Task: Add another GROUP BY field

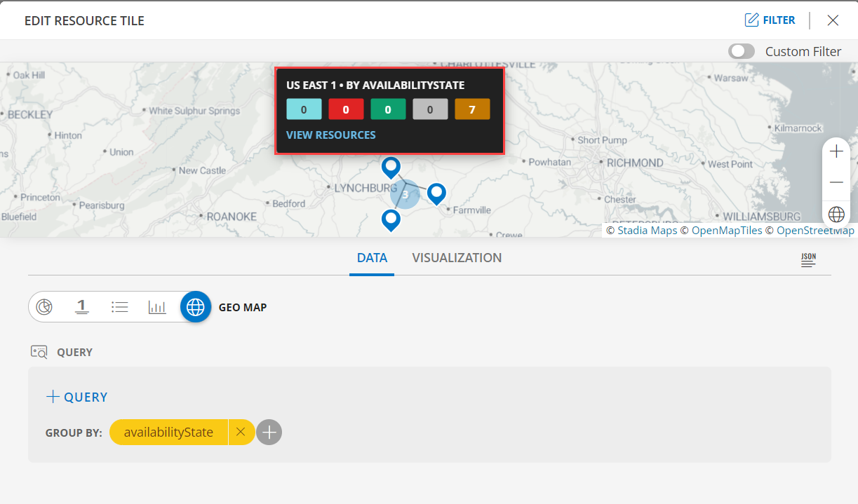Action: coord(269,433)
